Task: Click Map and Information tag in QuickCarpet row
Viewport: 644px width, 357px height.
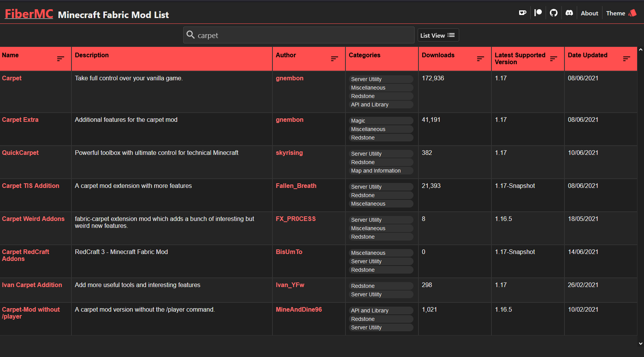Action: coord(381,171)
